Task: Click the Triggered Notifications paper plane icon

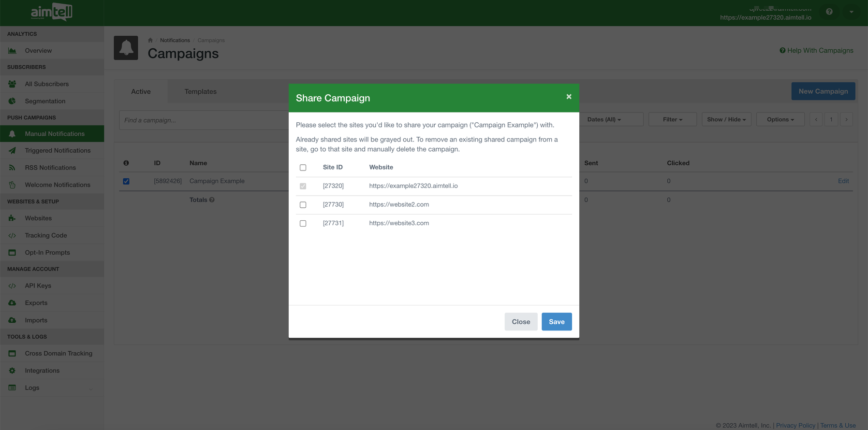Action: pyautogui.click(x=12, y=151)
